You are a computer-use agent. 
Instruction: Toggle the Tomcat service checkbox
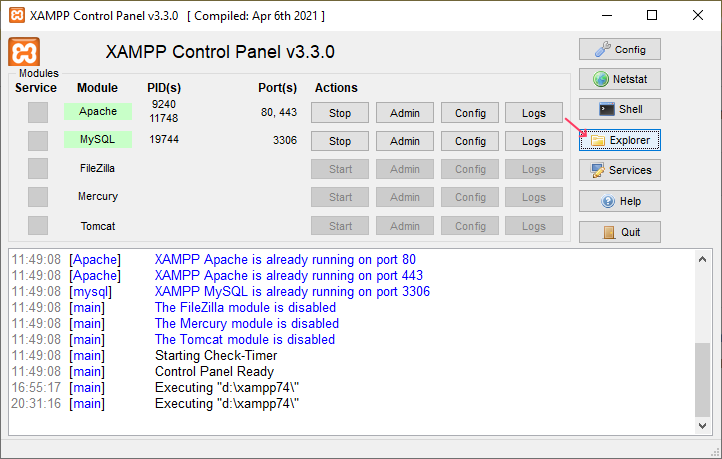click(38, 226)
